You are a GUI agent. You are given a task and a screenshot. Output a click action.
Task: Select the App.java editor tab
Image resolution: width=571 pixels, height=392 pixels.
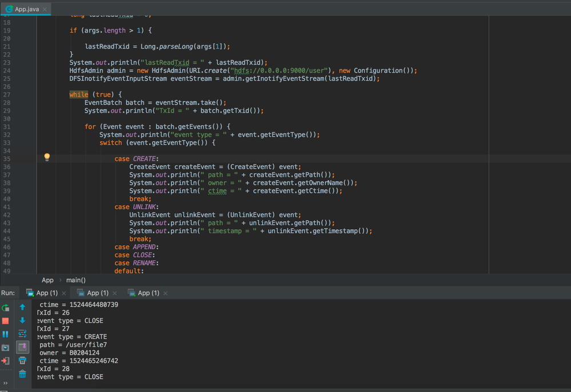[27, 9]
